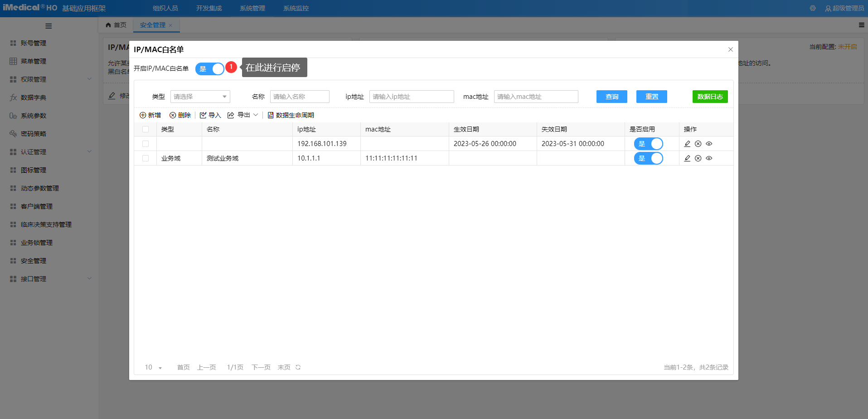Click the delete icon in the 10.1.1.1 row
Viewport: 868px width, 419px height.
(698, 158)
